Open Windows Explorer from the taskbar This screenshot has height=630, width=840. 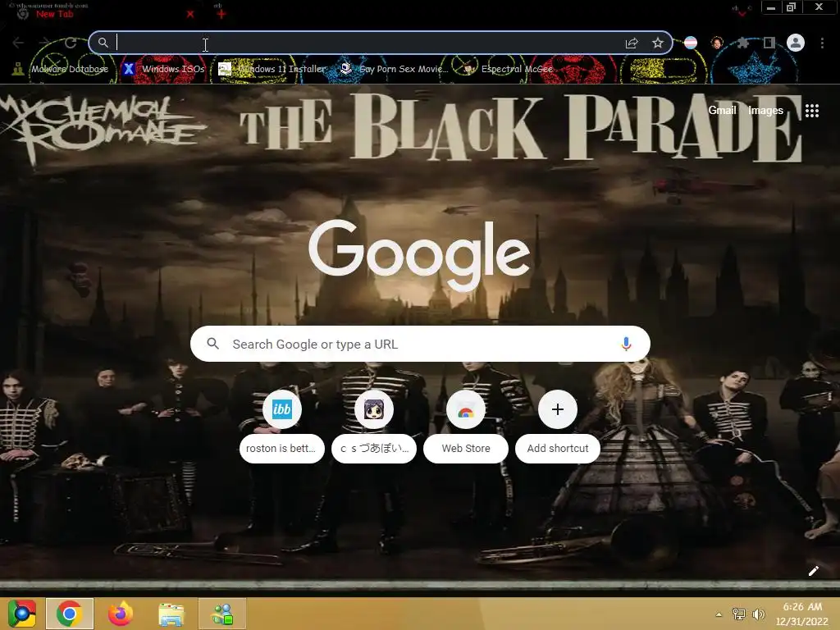tap(171, 614)
